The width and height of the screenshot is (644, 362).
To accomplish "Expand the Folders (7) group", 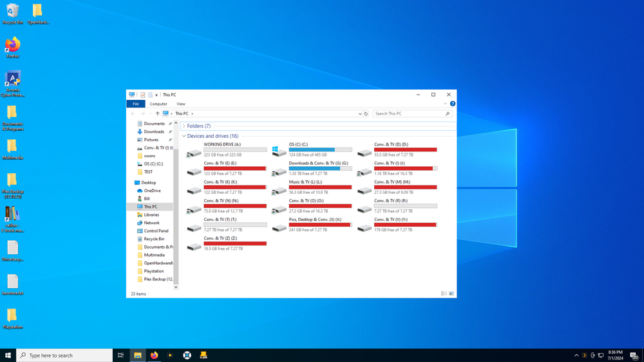I will pyautogui.click(x=184, y=126).
